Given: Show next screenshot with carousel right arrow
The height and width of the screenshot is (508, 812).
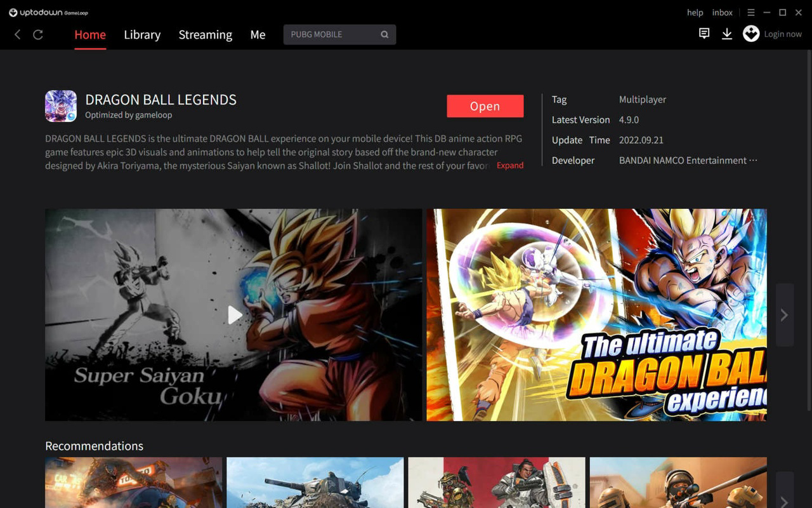Looking at the screenshot, I should [x=785, y=315].
